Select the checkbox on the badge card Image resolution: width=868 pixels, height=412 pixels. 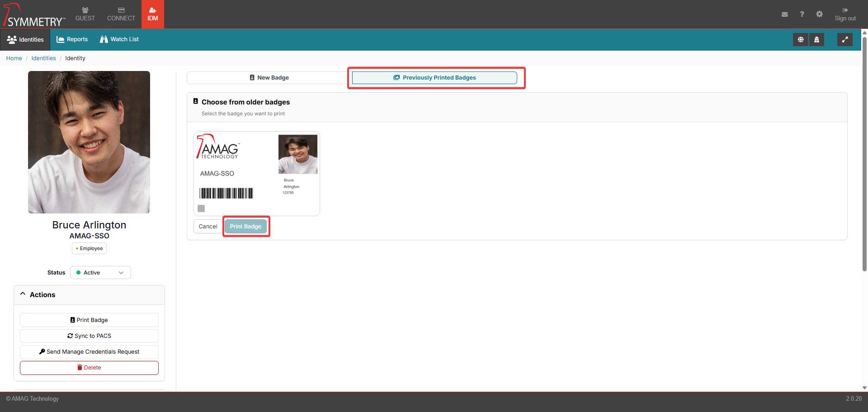tap(201, 208)
